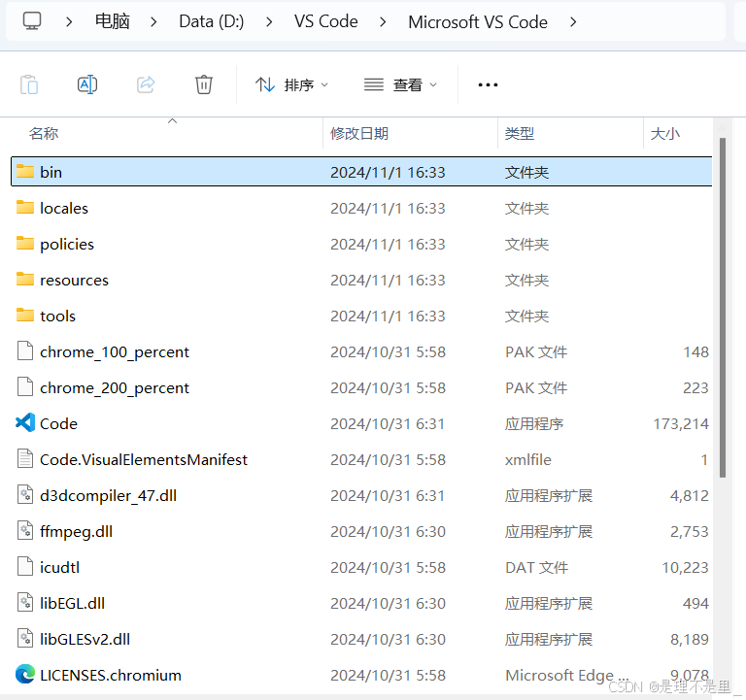Image resolution: width=746 pixels, height=700 pixels.
Task: Select the Code application name
Action: click(x=58, y=423)
